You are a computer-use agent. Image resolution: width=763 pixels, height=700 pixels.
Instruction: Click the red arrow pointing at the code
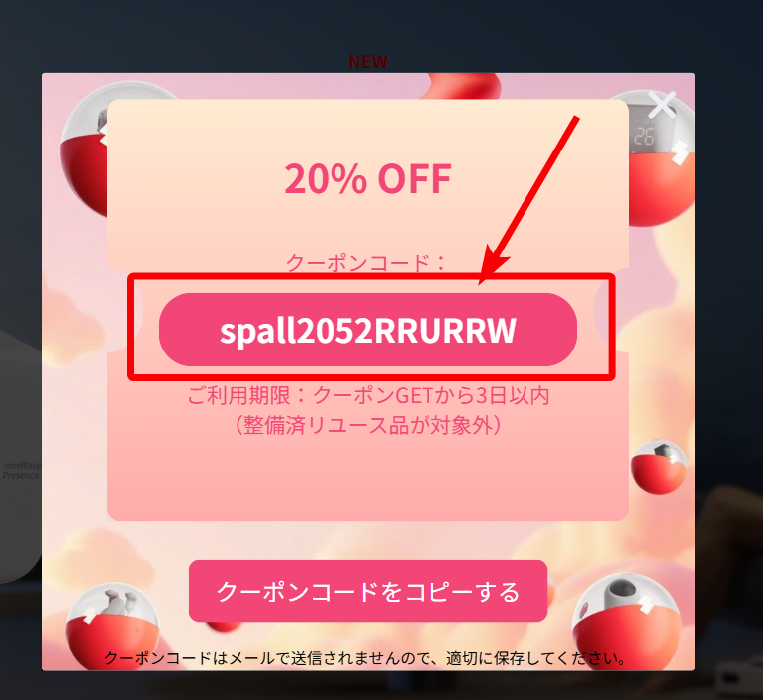pyautogui.click(x=528, y=201)
